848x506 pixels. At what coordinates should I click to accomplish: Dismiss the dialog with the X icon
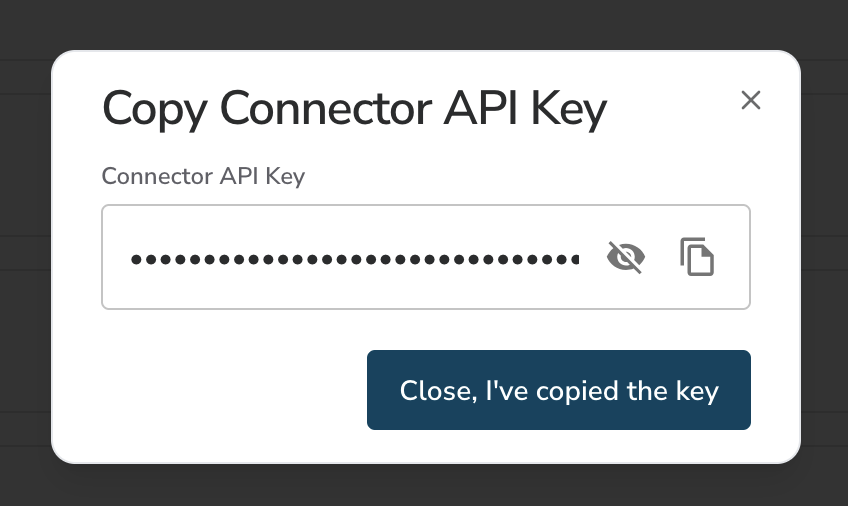[751, 100]
